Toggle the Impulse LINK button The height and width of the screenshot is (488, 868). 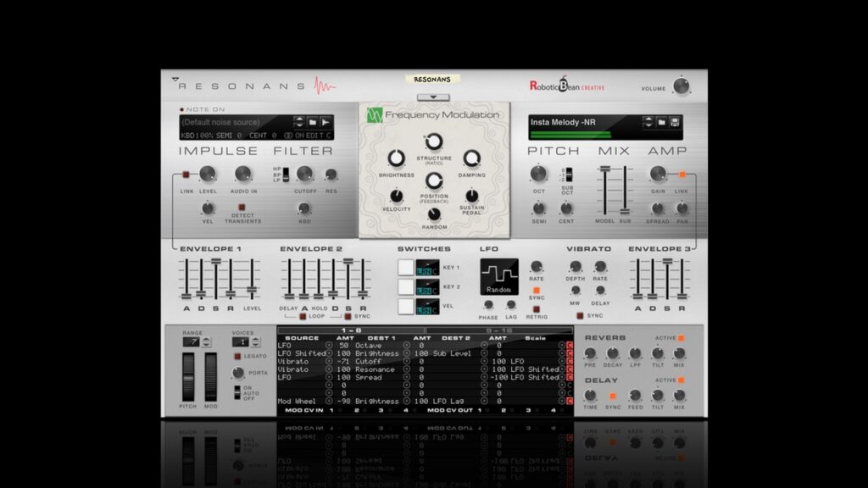[186, 175]
